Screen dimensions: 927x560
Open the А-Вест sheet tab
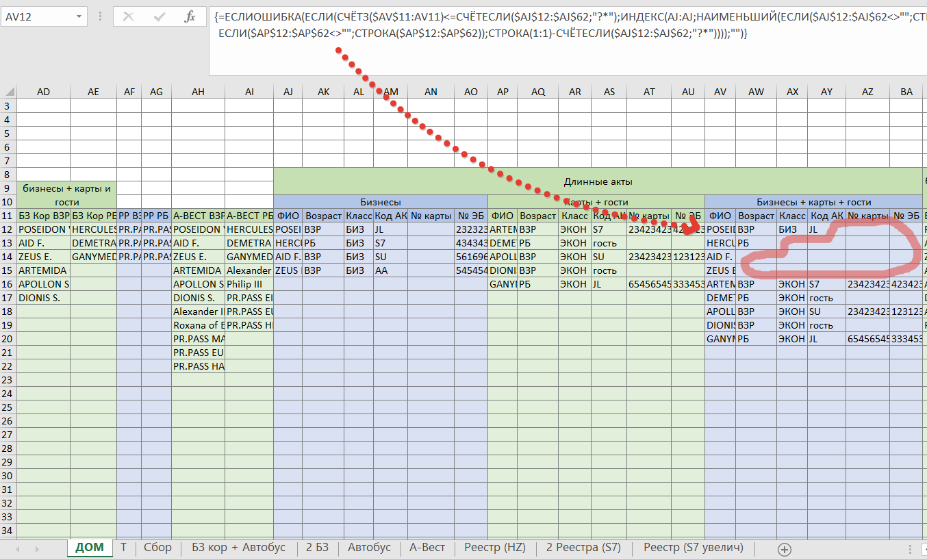[427, 548]
